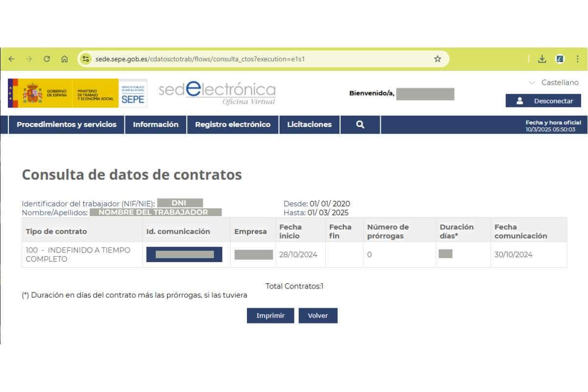Select Registro electrónico menu item
The width and height of the screenshot is (588, 392).
click(x=233, y=124)
